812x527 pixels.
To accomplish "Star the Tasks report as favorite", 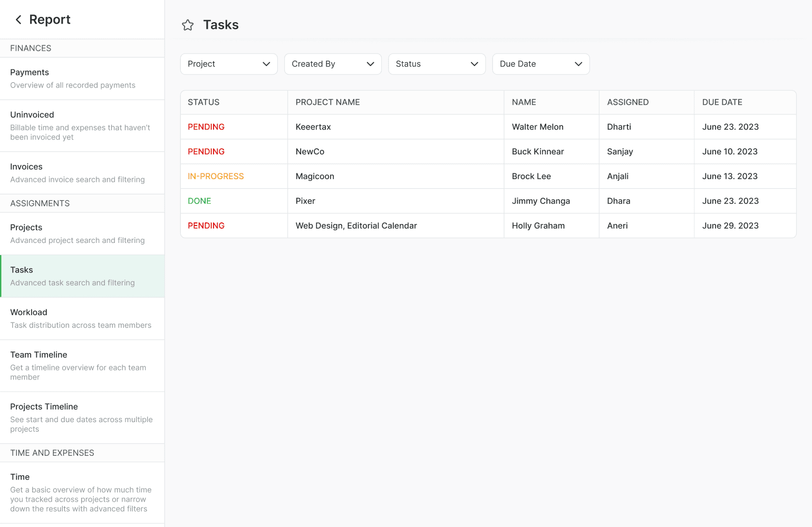I will [188, 25].
